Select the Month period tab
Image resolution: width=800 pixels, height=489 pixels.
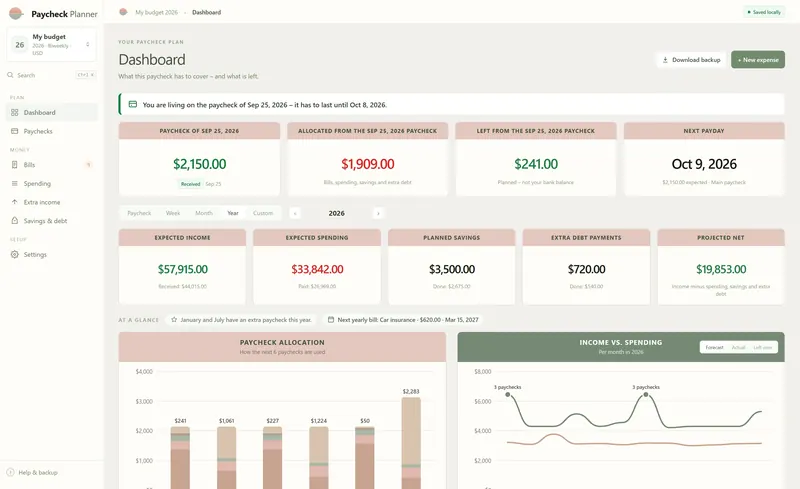coord(204,213)
